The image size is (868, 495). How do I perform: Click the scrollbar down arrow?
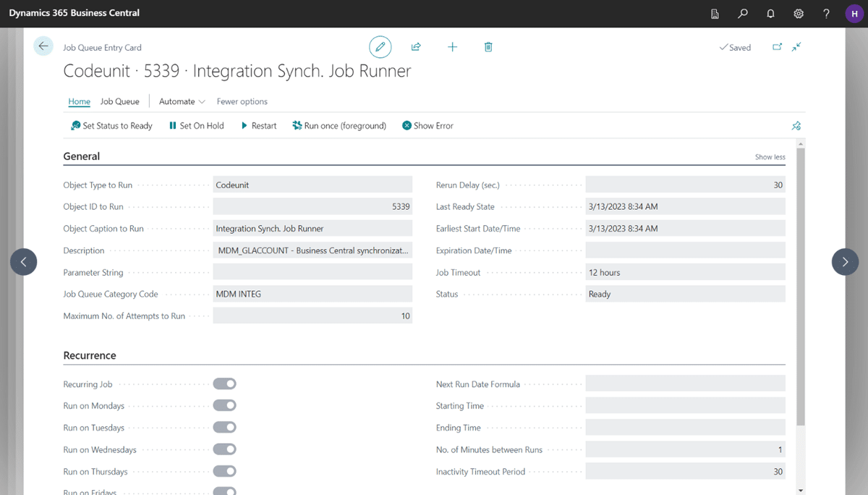point(800,491)
